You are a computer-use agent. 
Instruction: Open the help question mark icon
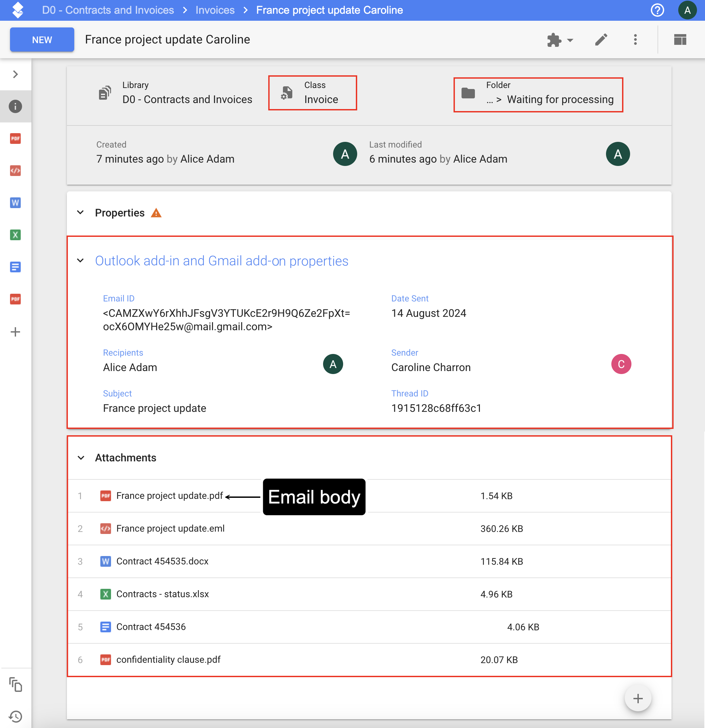[657, 10]
